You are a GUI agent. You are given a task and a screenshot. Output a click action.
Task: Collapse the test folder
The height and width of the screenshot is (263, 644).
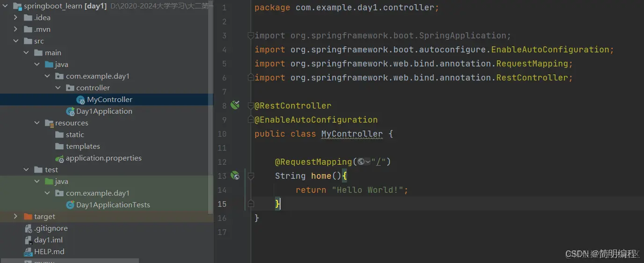tap(26, 170)
